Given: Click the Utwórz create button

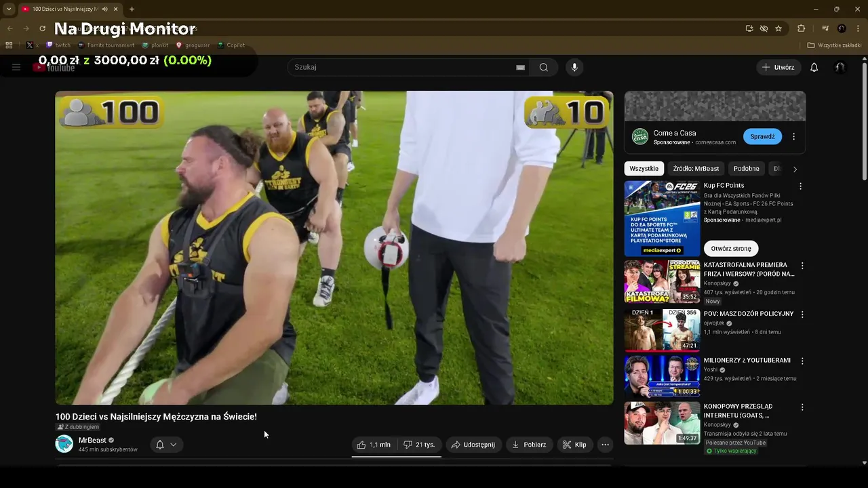Looking at the screenshot, I should (x=778, y=67).
